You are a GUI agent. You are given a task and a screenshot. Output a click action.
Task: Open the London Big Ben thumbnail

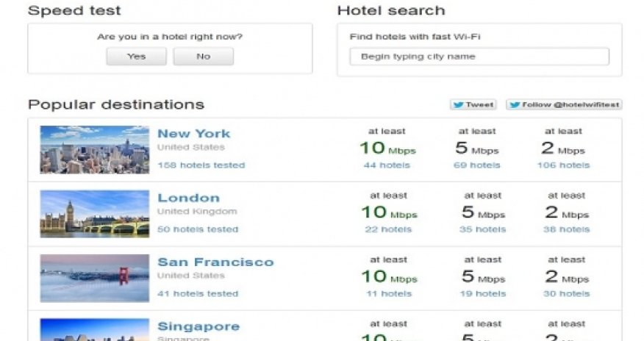(x=94, y=214)
